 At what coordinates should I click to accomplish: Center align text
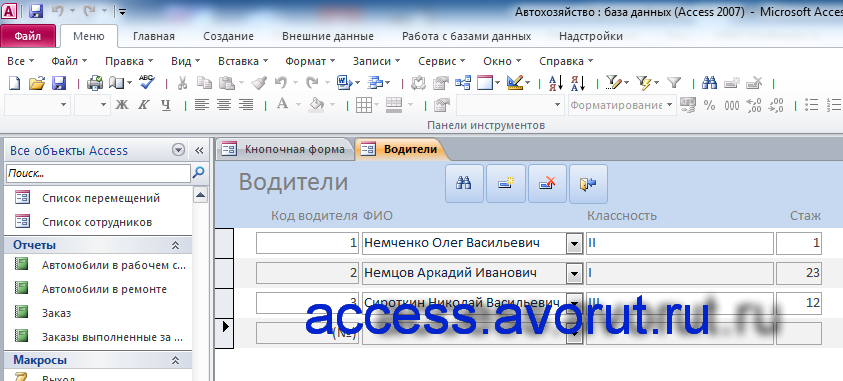[224, 105]
